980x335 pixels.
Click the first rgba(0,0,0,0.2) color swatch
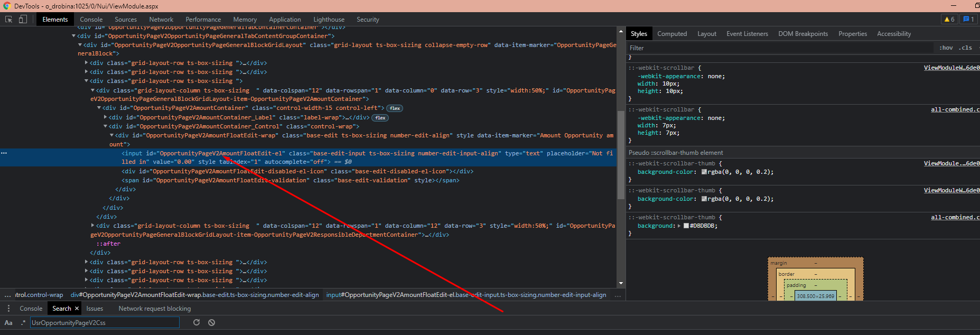click(704, 172)
